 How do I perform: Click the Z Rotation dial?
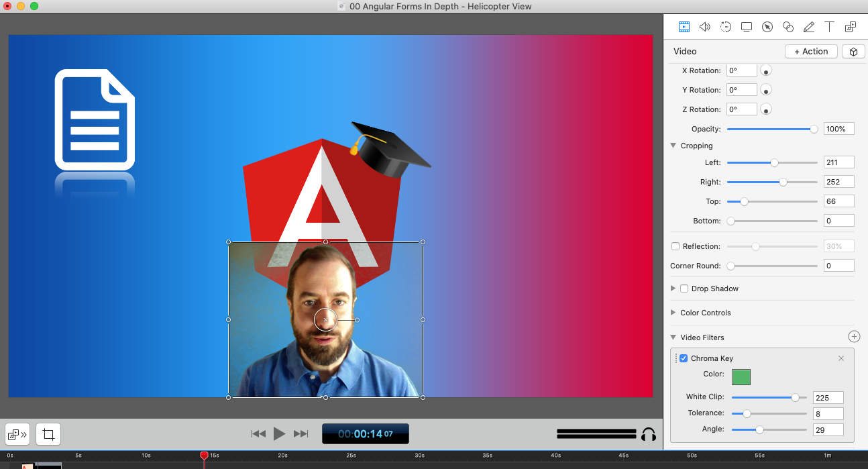click(765, 109)
